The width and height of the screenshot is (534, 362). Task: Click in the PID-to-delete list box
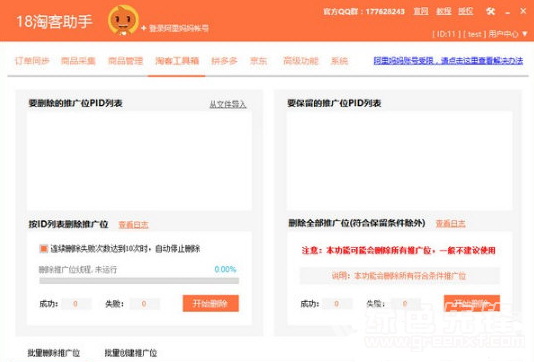click(x=139, y=160)
